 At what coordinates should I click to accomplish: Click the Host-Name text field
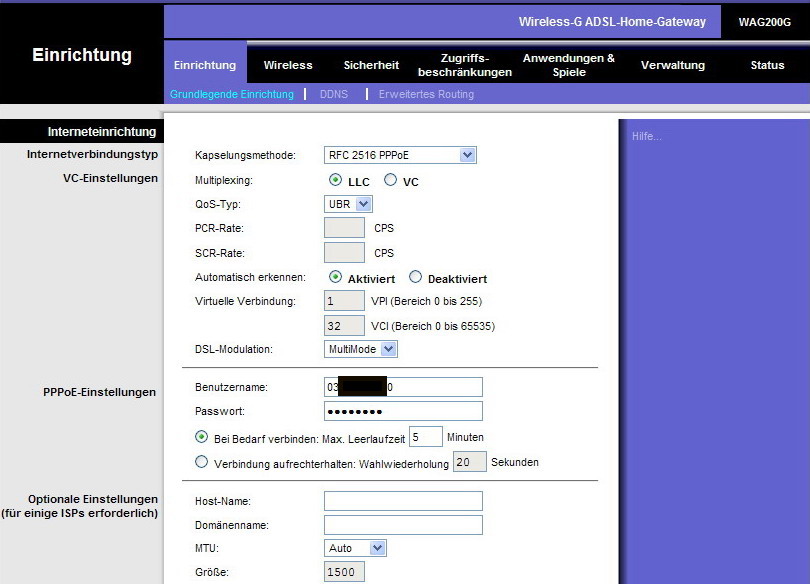click(403, 501)
